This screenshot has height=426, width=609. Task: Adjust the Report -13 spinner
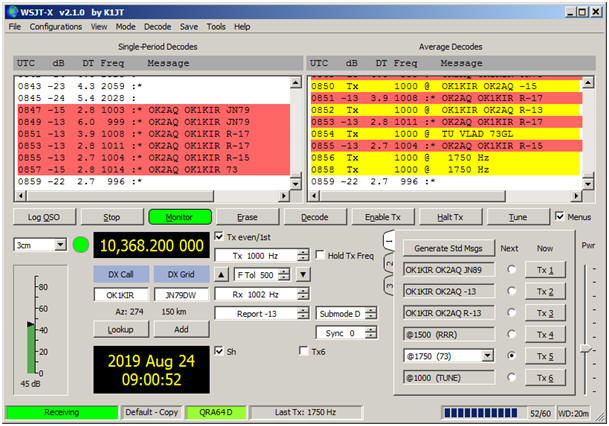pos(262,313)
